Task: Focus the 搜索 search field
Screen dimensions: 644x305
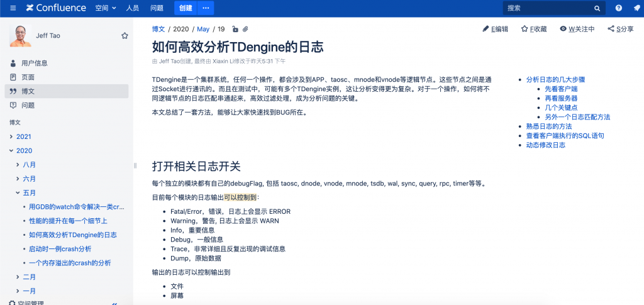Action: tap(554, 8)
